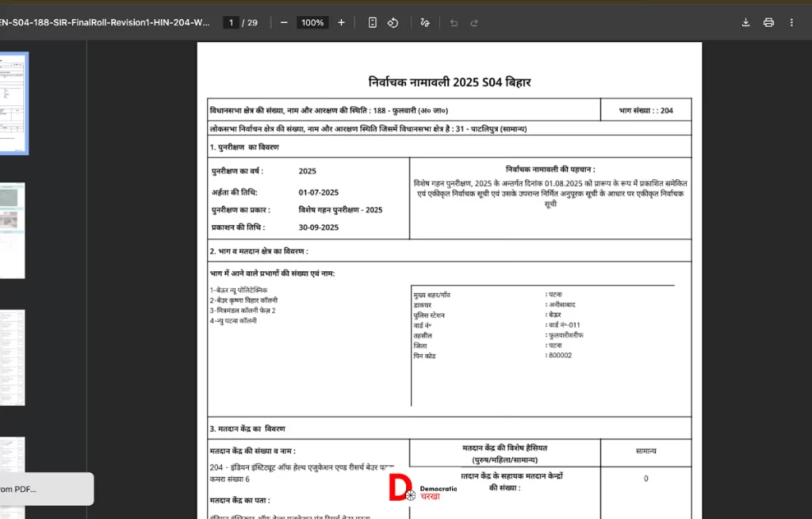The height and width of the screenshot is (519, 812).
Task: Toggle the annotation drawing mode
Action: click(424, 22)
